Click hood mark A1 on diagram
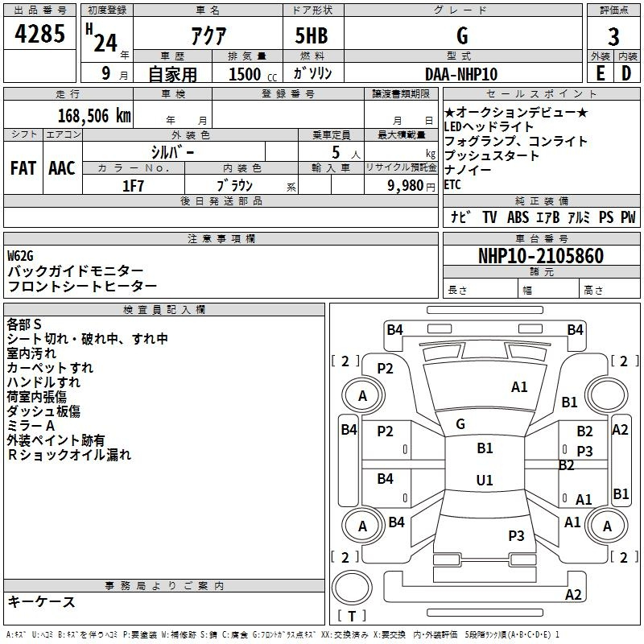The height and width of the screenshot is (644, 644). coord(519,387)
